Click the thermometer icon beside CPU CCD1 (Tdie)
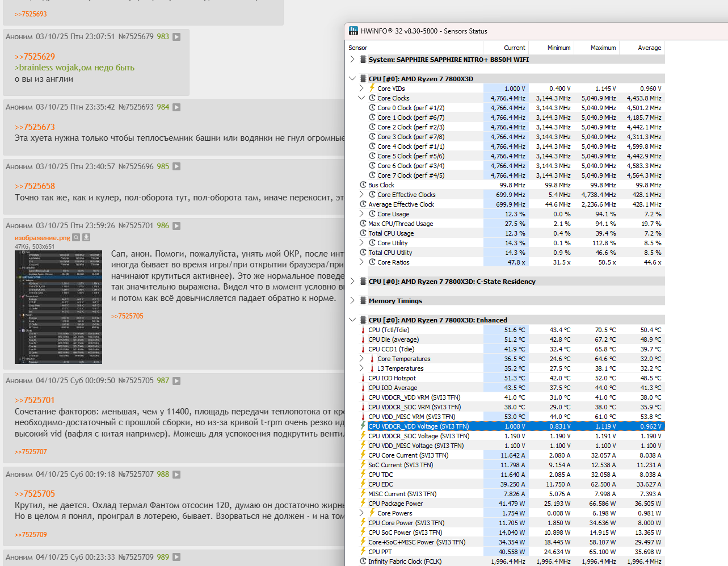The image size is (728, 566). pos(363,349)
